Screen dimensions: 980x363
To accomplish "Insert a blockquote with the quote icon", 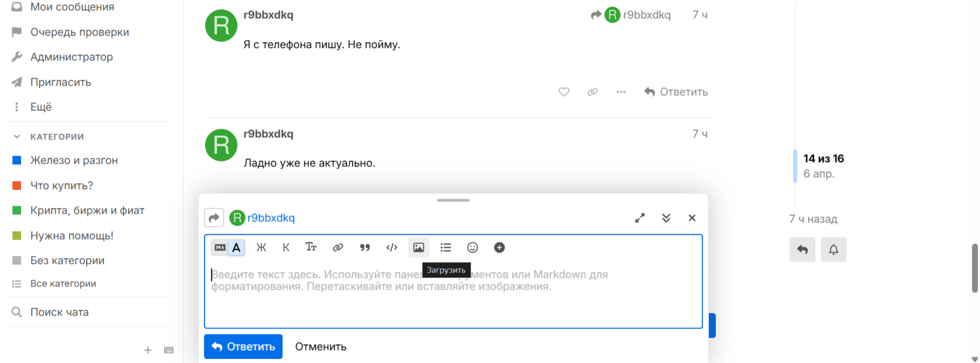I will (365, 248).
